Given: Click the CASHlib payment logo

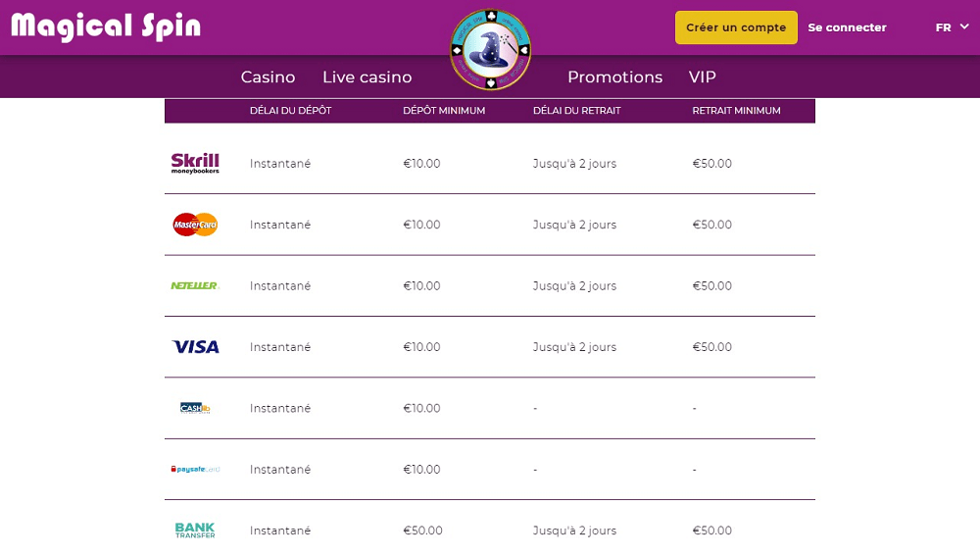Looking at the screenshot, I should 195,408.
